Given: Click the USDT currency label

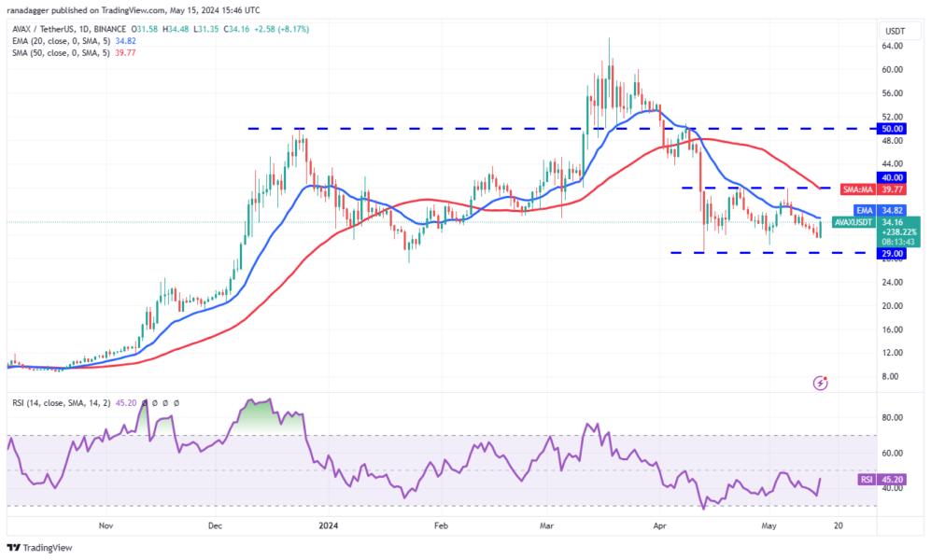Looking at the screenshot, I should (x=895, y=31).
